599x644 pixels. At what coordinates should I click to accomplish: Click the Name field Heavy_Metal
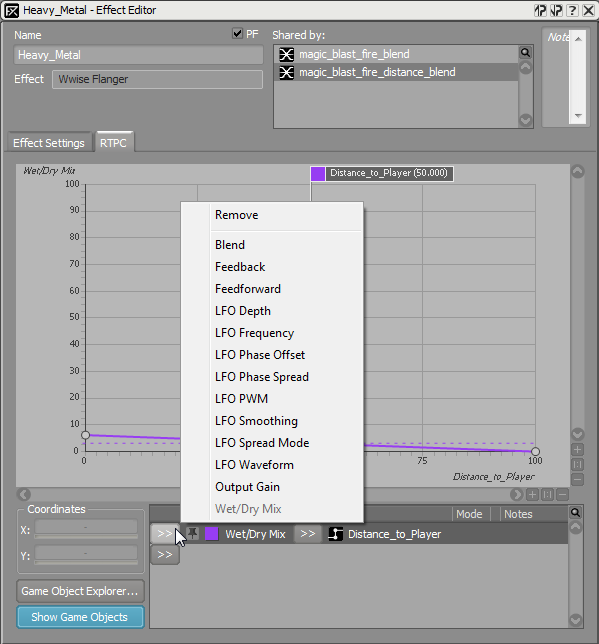[138, 55]
